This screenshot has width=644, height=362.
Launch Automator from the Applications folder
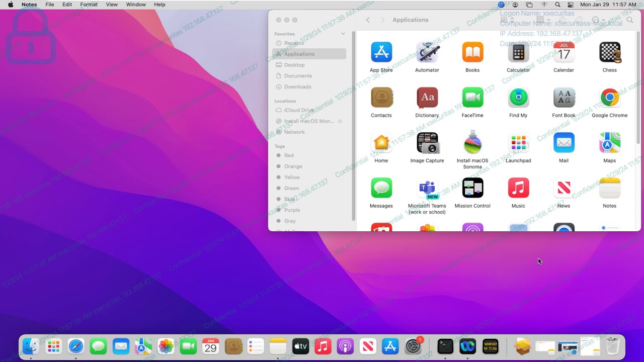point(427,52)
